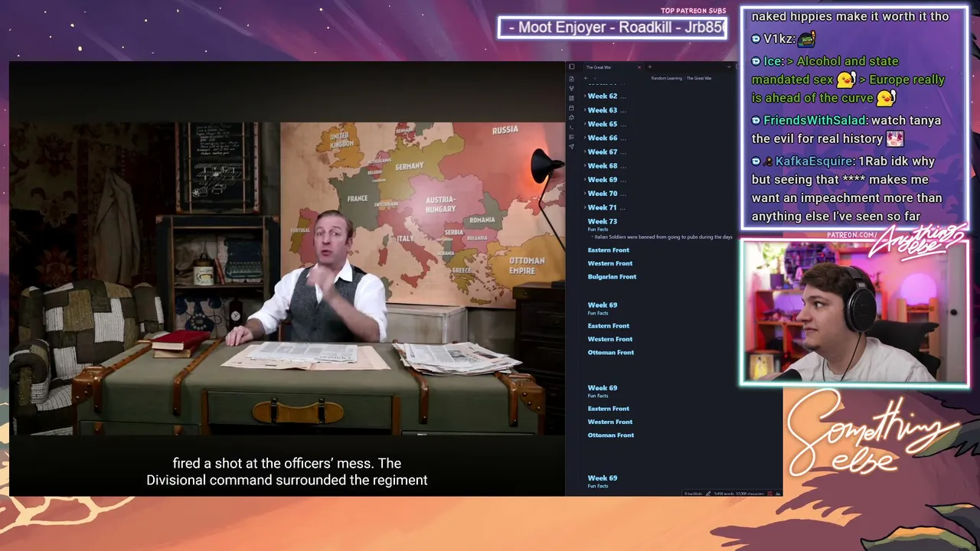Expand the Week 66 fold chevron

tap(585, 138)
